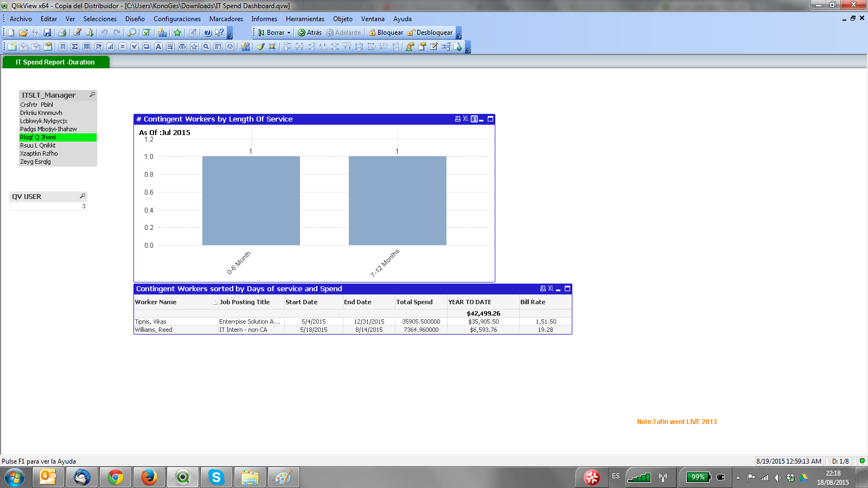Click the Desbloquear unlock button
This screenshot has width=868, height=488.
[430, 33]
